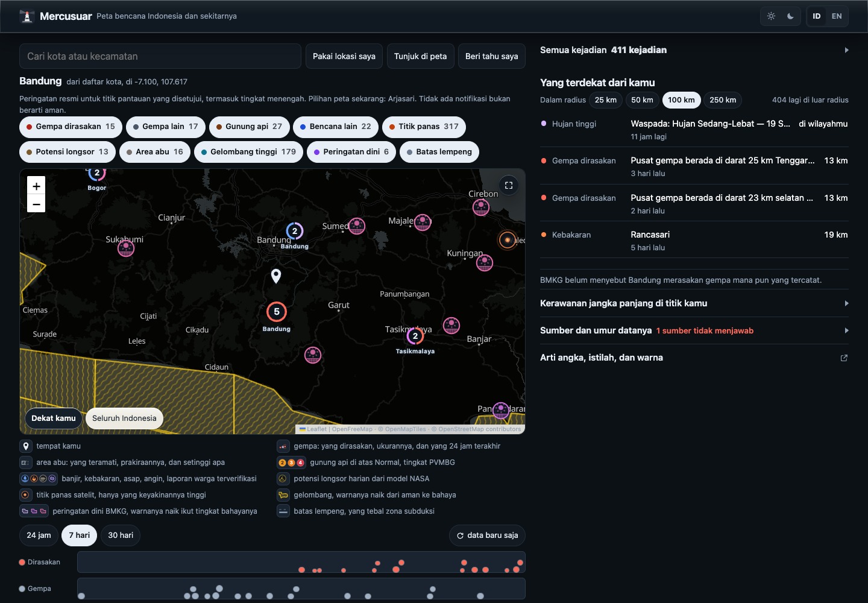This screenshot has width=868, height=603.
Task: Click the warning marker at Sumedang
Action: point(357,226)
